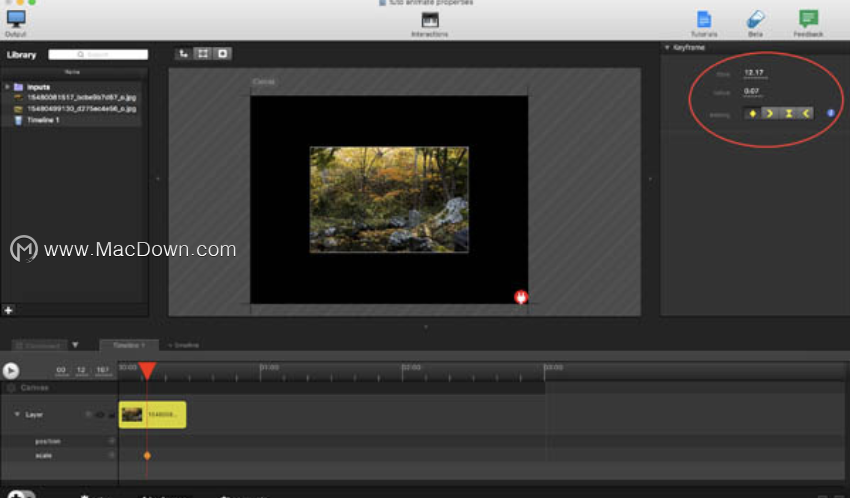Click inside the Library search field
The image size is (850, 498).
click(x=98, y=54)
